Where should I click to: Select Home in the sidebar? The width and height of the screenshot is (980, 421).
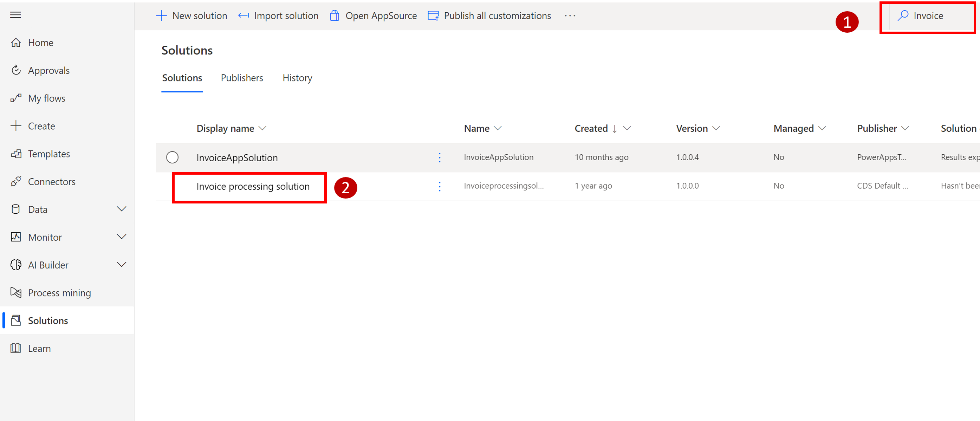pos(40,42)
